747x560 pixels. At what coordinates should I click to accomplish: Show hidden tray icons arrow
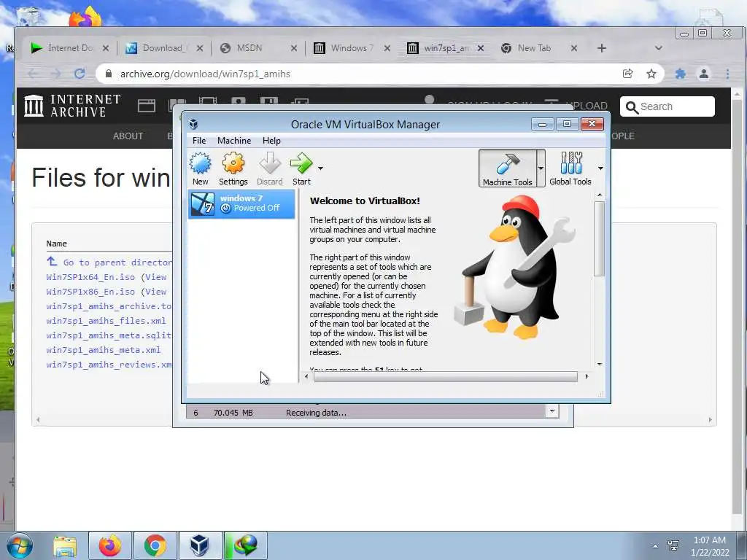656,545
